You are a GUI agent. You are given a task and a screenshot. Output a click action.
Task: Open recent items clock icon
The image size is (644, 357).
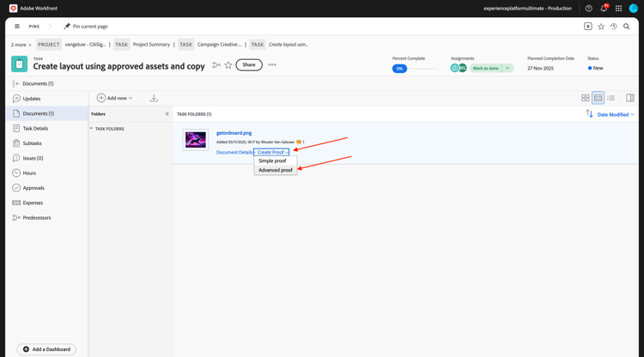(614, 27)
